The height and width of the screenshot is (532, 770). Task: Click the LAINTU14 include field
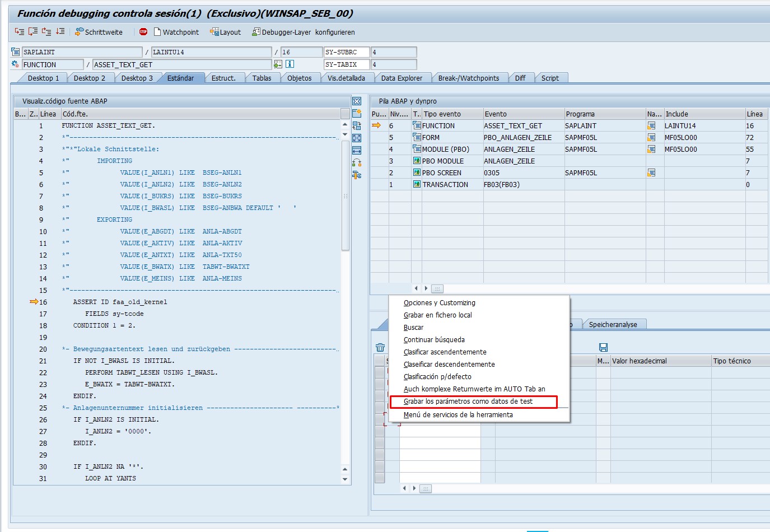coord(211,52)
